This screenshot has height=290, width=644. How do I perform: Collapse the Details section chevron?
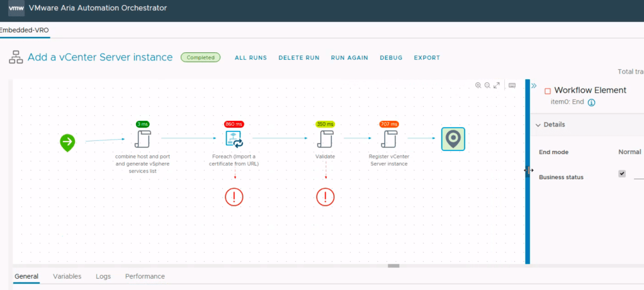coord(538,125)
